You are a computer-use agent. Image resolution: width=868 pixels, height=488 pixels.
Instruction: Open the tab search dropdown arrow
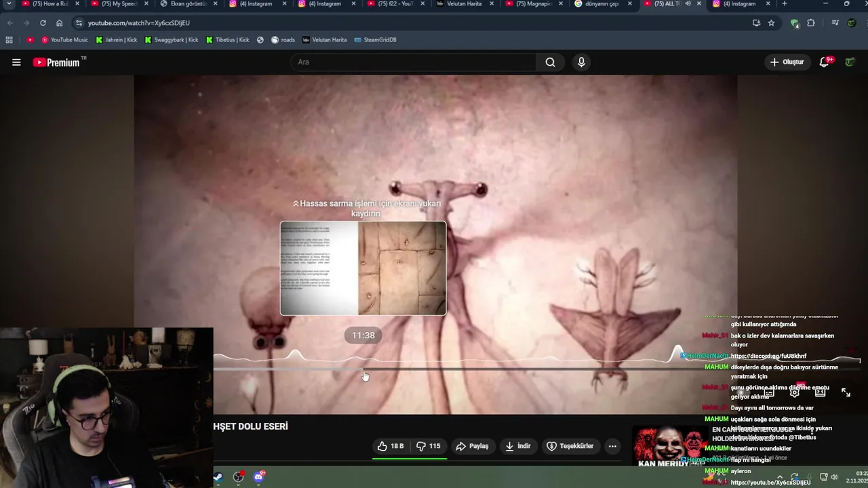[9, 4]
